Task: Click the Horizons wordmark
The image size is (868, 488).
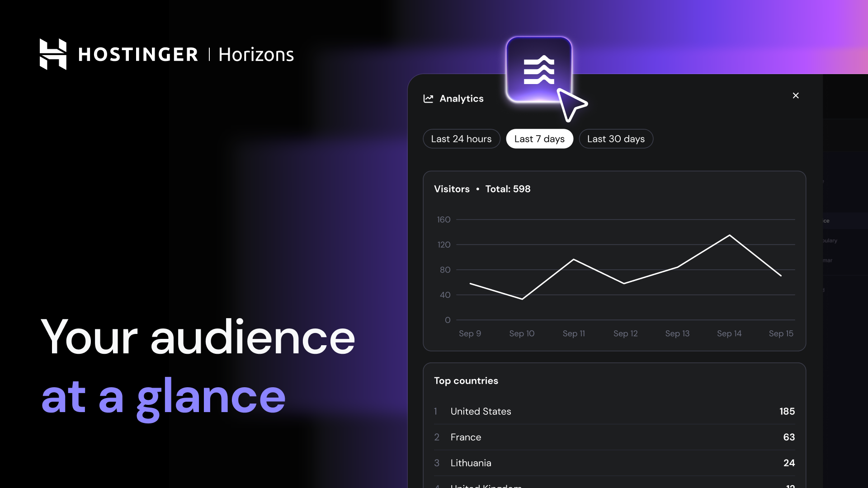Action: (256, 55)
